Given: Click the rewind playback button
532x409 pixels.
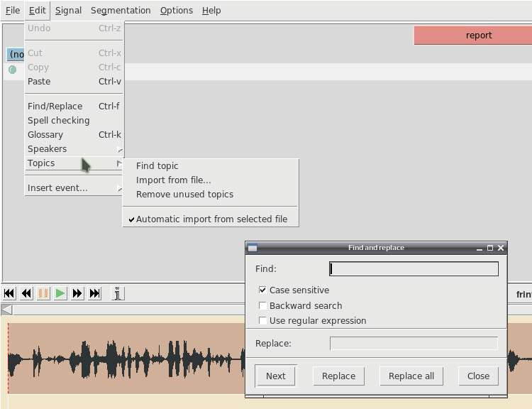Looking at the screenshot, I should 26,293.
